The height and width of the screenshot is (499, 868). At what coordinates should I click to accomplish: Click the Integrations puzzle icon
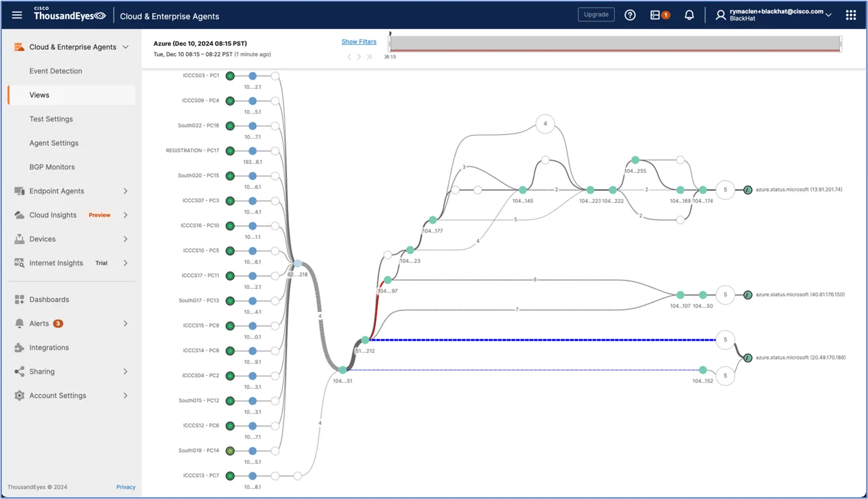point(19,348)
